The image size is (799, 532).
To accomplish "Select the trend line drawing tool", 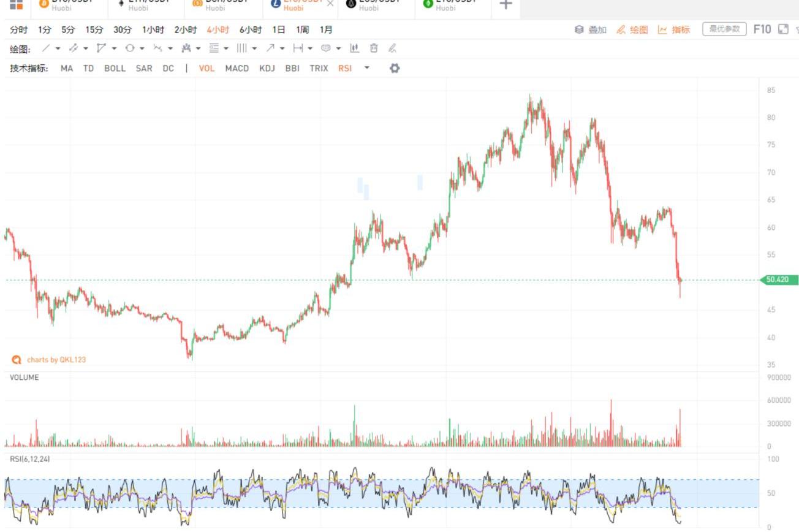I will point(45,48).
